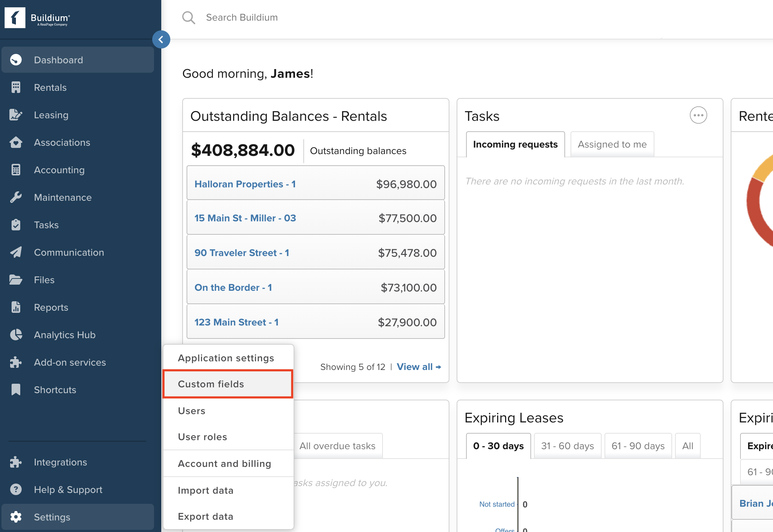Select the Maintenance wrench icon
The height and width of the screenshot is (532, 773).
point(16,197)
